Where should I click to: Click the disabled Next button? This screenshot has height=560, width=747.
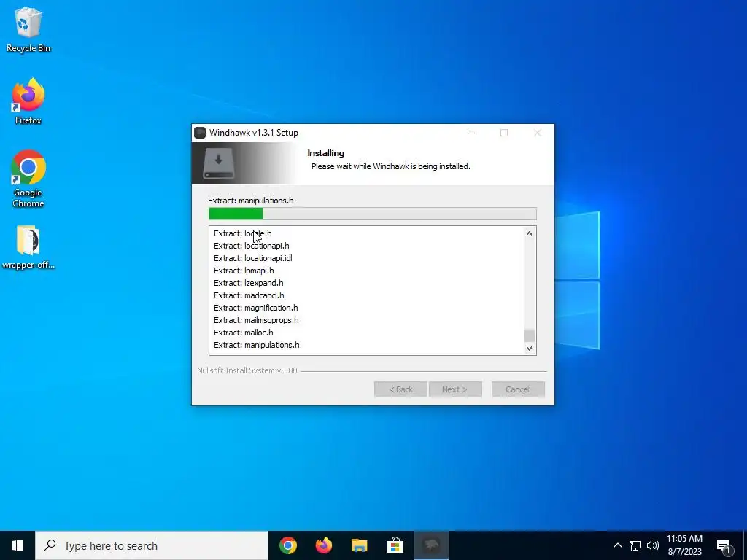point(455,389)
